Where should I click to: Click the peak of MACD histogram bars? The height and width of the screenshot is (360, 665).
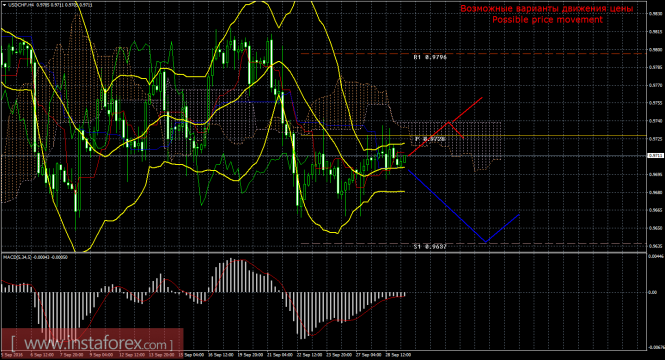[x=231, y=275]
